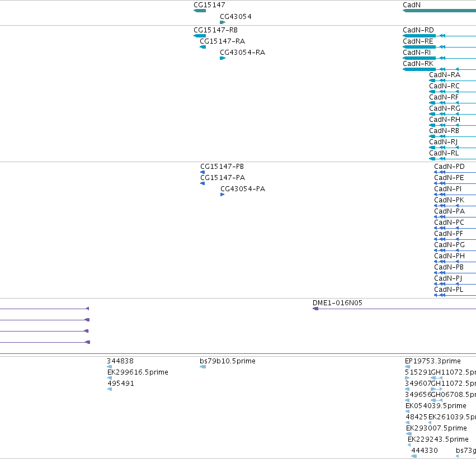Select the EP19753.3prime feature label
The height and width of the screenshot is (459, 476).
432,361
